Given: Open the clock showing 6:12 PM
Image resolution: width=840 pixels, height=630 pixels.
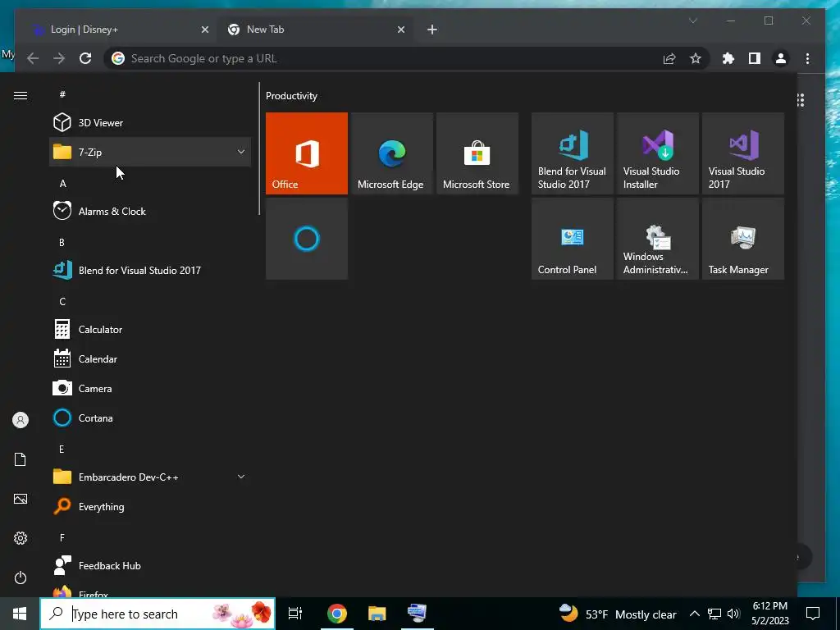Looking at the screenshot, I should pyautogui.click(x=769, y=614).
